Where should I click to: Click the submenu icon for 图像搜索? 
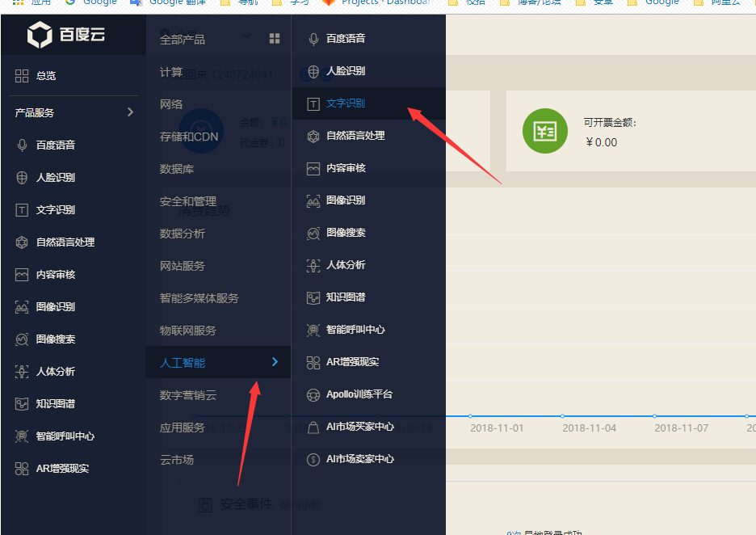[x=313, y=233]
